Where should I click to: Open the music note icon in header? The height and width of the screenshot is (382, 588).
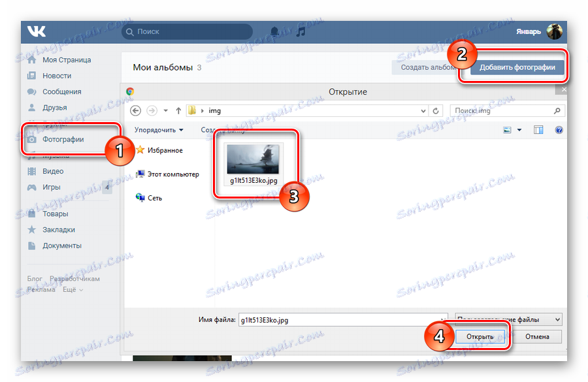coord(301,31)
